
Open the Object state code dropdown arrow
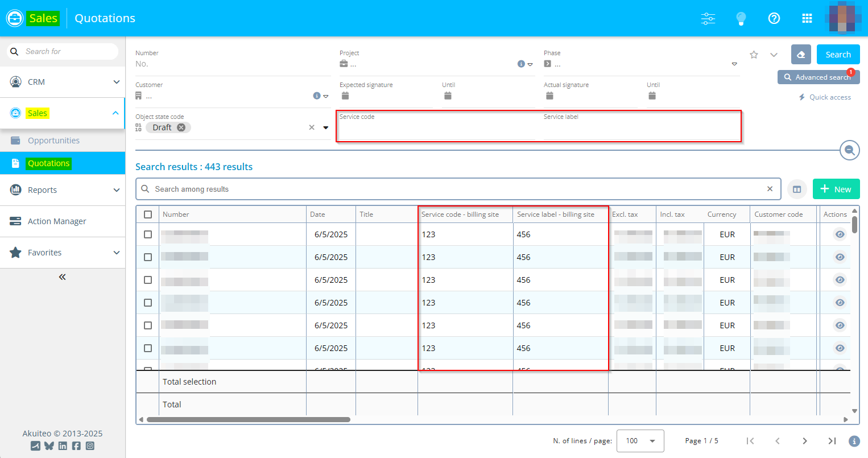(x=326, y=127)
